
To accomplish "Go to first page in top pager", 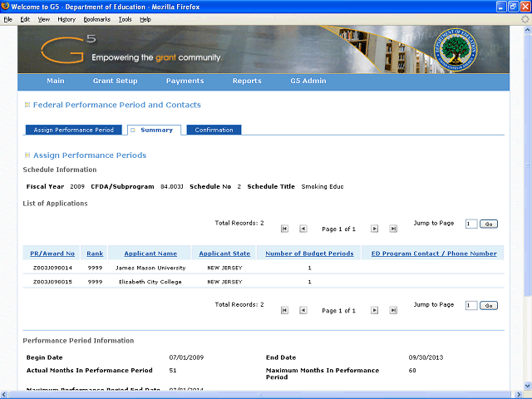I will tap(284, 229).
